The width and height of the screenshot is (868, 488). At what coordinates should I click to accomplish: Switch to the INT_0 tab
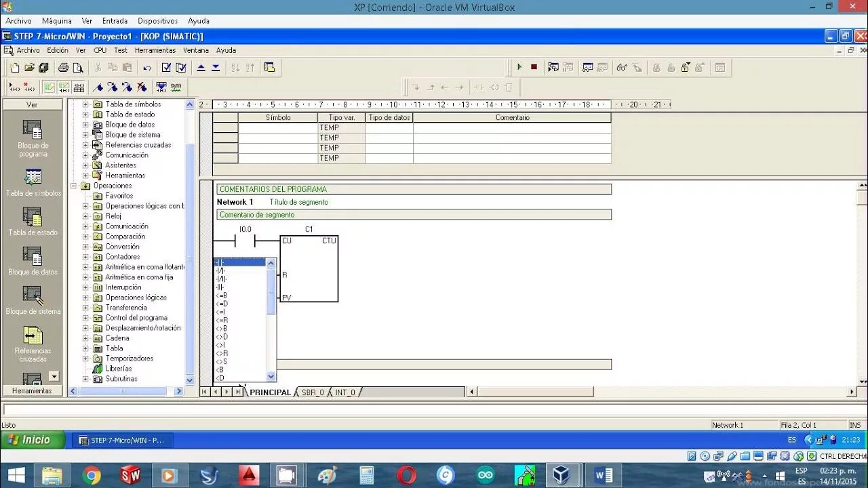[x=344, y=392]
